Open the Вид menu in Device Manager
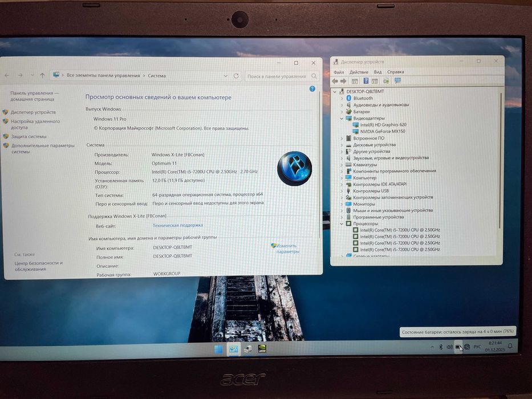The width and height of the screenshot is (532, 399). click(x=377, y=72)
